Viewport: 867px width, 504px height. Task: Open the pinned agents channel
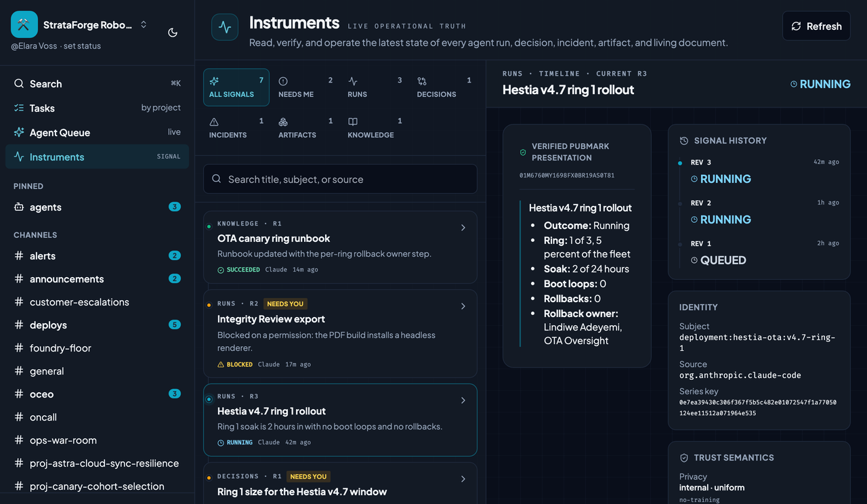(x=97, y=207)
